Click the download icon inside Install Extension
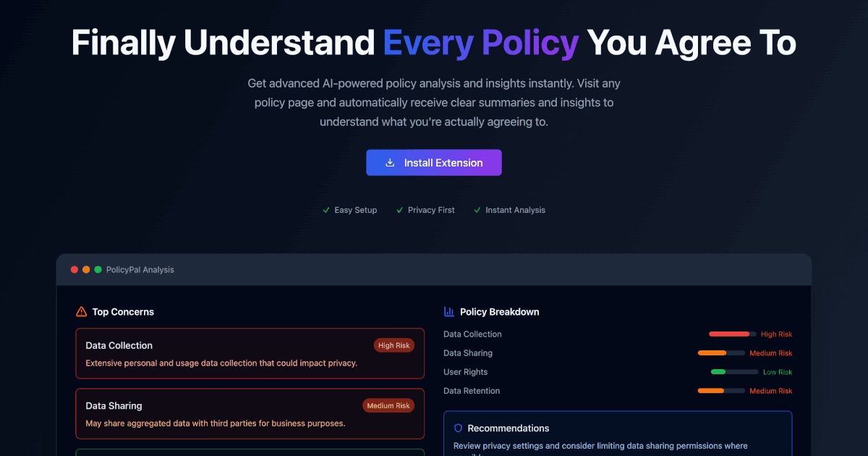The height and width of the screenshot is (456, 868). tap(391, 162)
